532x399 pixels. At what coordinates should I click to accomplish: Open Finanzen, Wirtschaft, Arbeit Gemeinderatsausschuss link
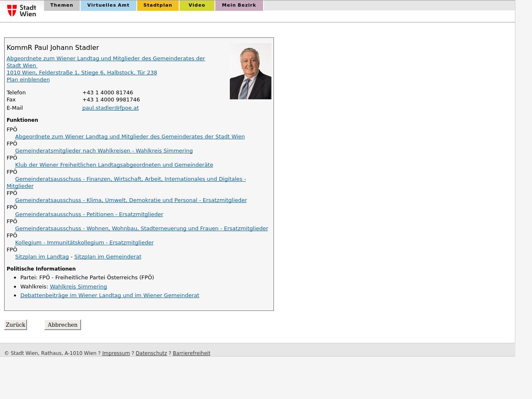point(130,179)
